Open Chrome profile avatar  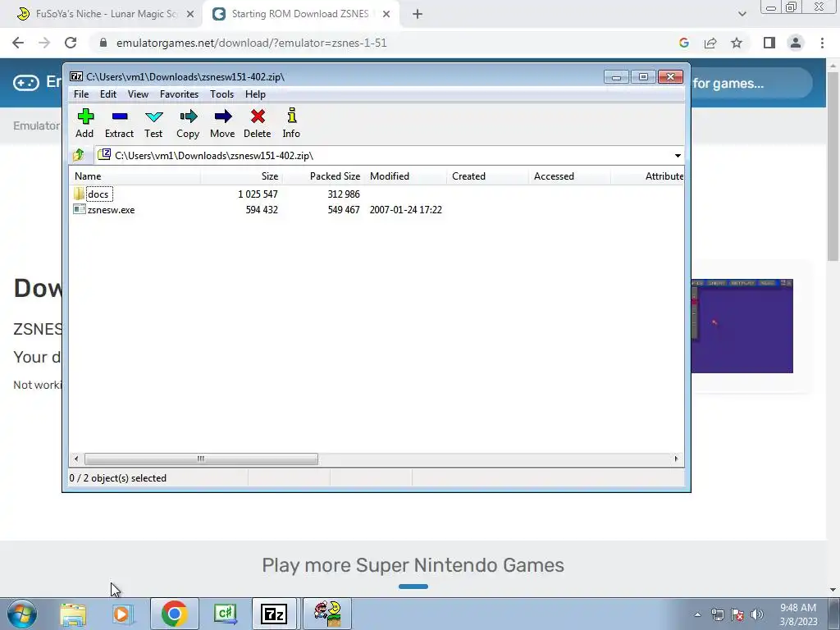796,43
